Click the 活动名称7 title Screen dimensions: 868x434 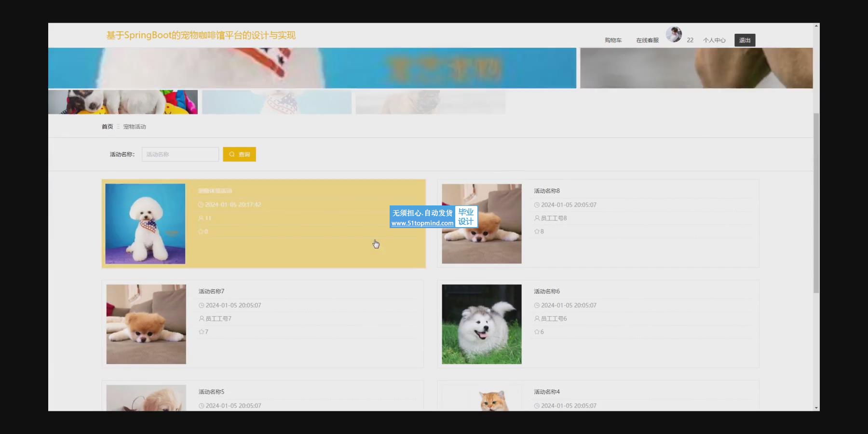[x=211, y=291]
